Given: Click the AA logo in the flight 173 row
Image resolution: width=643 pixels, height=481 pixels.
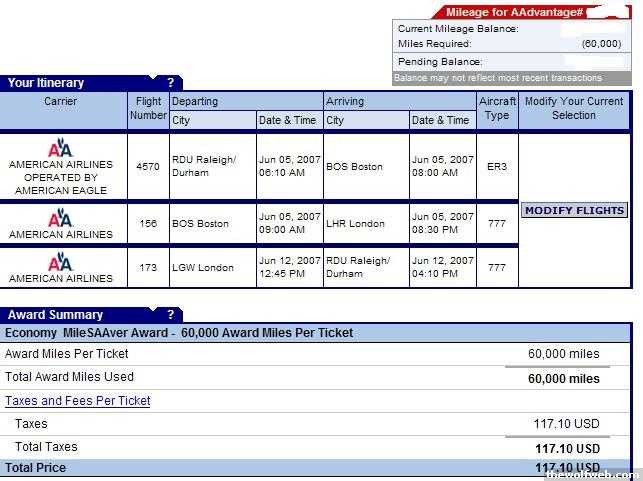Looking at the screenshot, I should coord(60,261).
